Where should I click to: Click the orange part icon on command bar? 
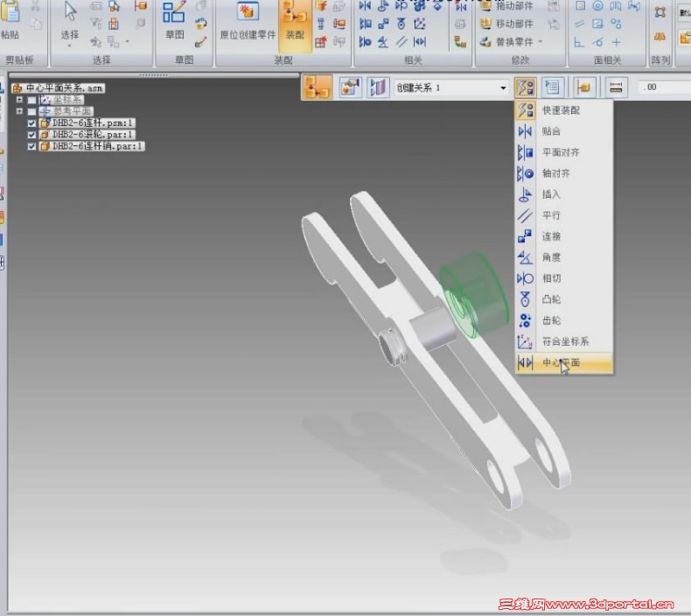[584, 87]
